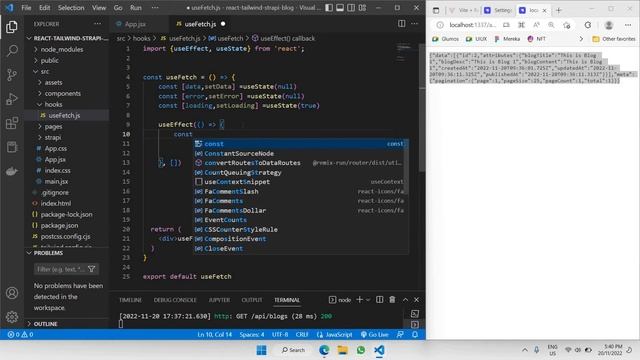Open Run and Debug view
Image resolution: width=640 pixels, height=360 pixels.
point(12,99)
